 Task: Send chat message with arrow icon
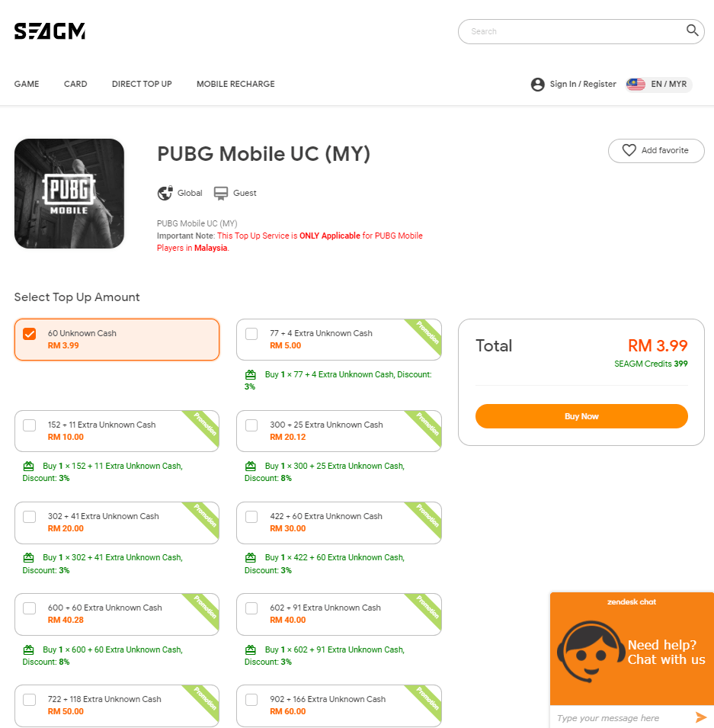point(700,717)
